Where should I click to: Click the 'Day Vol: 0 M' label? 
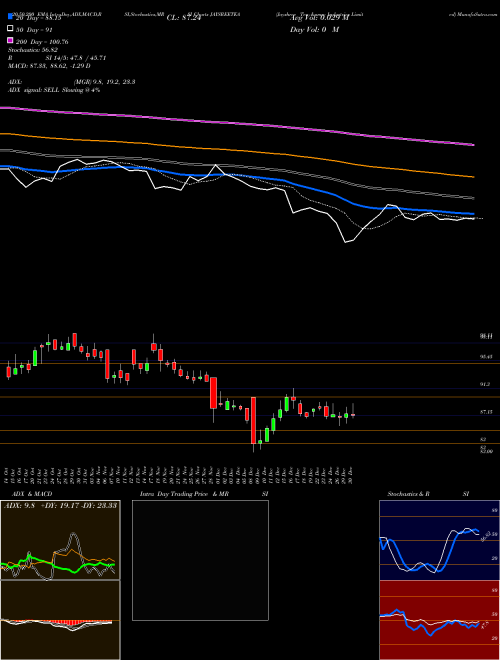coord(314,29)
